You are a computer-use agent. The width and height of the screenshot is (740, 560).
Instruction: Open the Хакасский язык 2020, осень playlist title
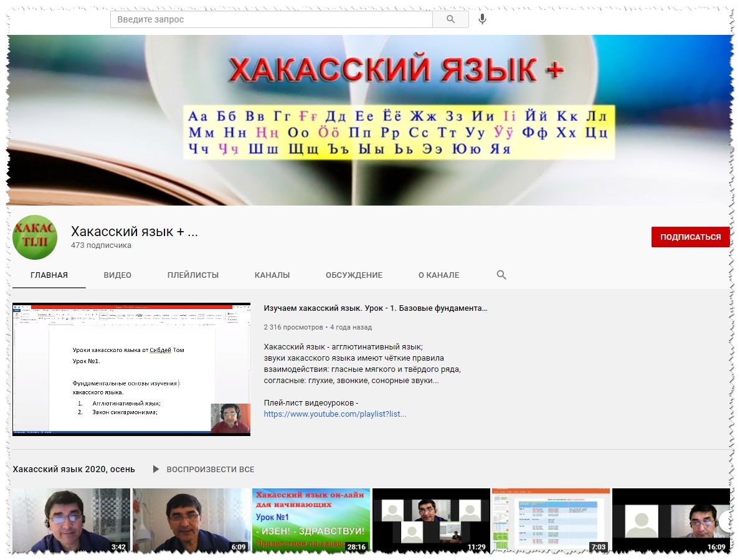click(72, 469)
